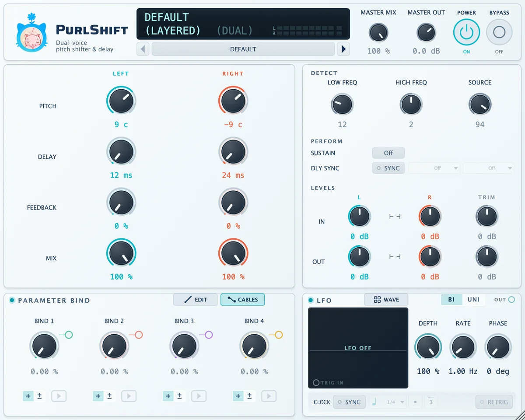Select Bind 3 bipolar plus-minus button
This screenshot has height=420, width=525.
click(179, 396)
